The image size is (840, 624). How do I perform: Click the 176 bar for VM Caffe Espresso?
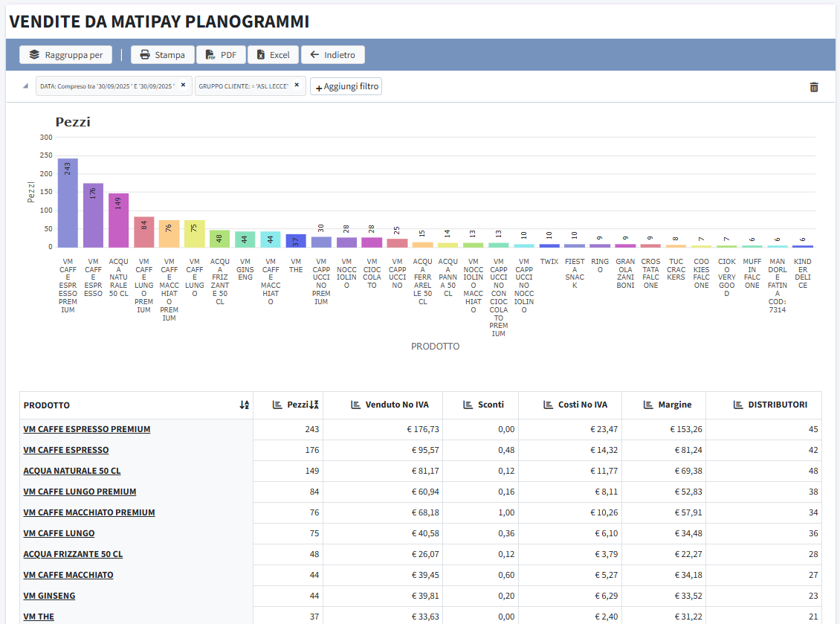93,215
